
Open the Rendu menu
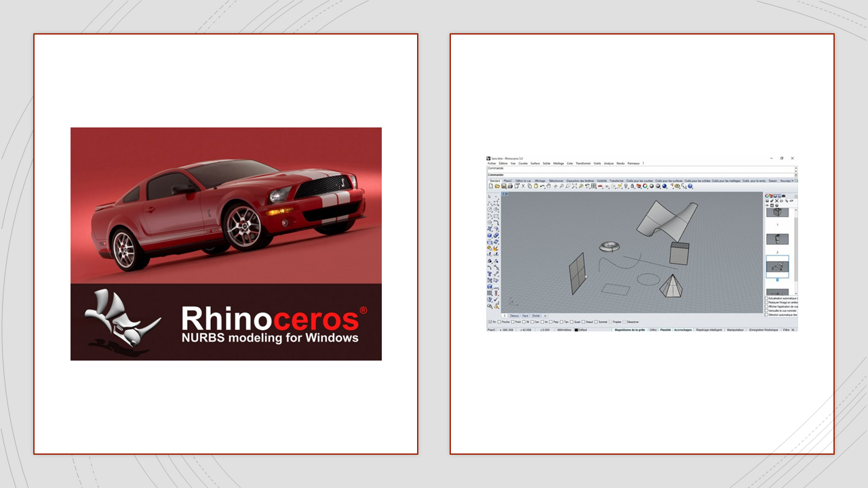pyautogui.click(x=620, y=163)
